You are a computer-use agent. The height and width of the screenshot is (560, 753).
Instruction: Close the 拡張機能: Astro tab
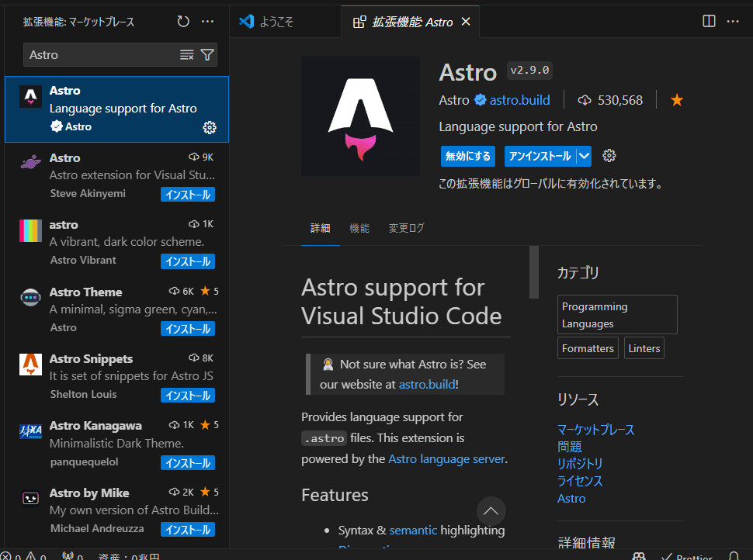(466, 22)
